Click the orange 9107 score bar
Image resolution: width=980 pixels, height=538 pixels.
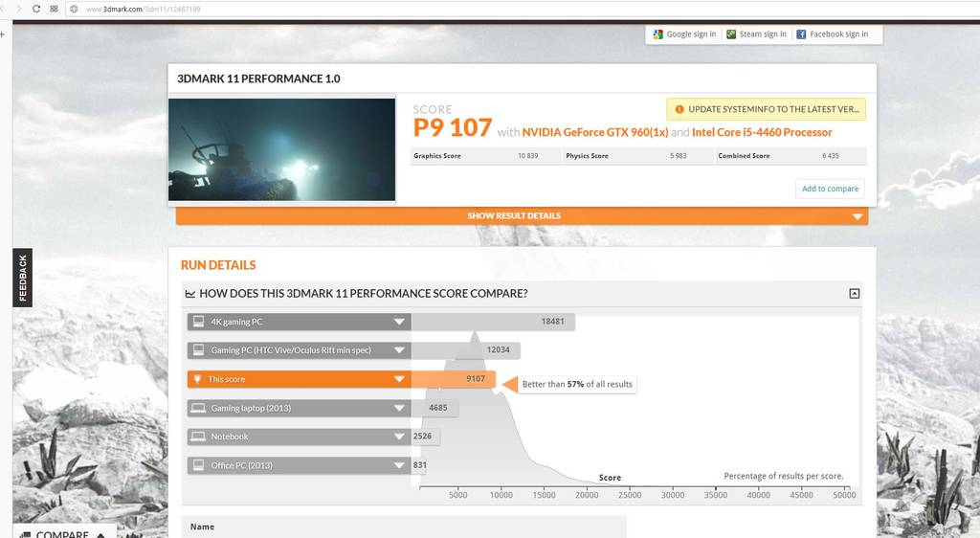pos(453,379)
